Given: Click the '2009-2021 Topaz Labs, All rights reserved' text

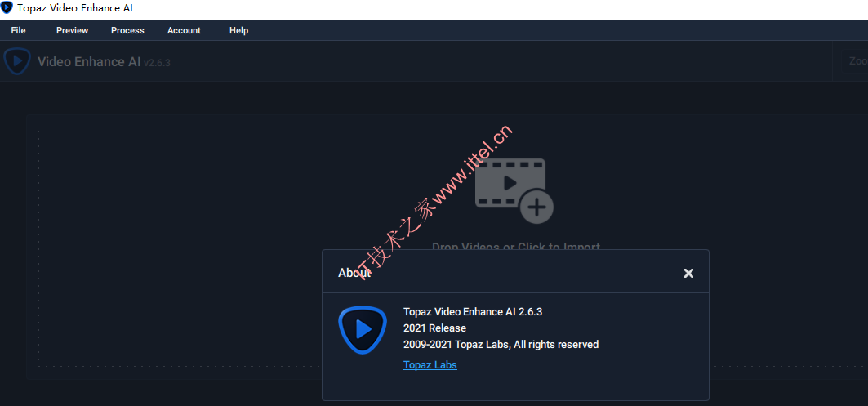Looking at the screenshot, I should tap(501, 345).
